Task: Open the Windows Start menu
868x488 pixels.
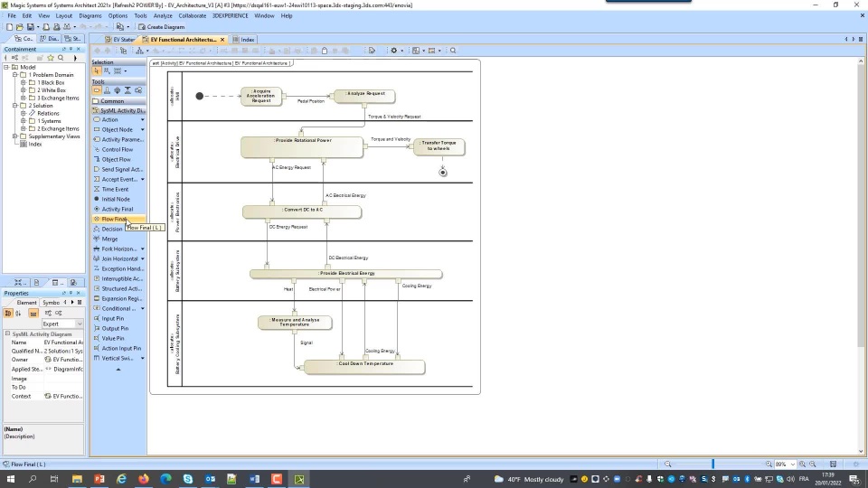Action: pyautogui.click(x=11, y=479)
